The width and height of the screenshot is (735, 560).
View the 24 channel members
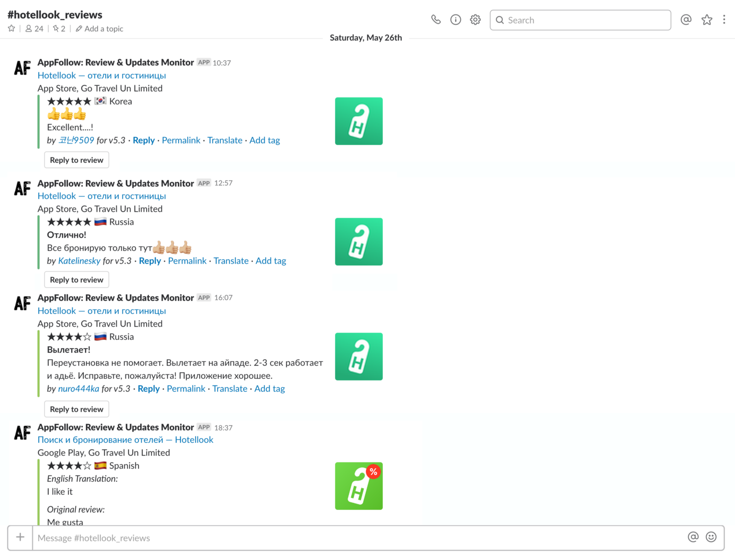point(34,28)
